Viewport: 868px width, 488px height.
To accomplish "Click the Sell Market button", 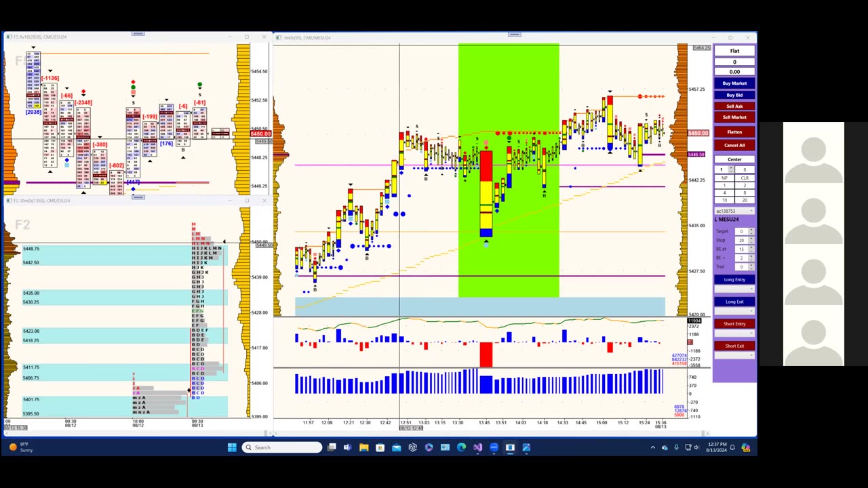I will pos(734,117).
